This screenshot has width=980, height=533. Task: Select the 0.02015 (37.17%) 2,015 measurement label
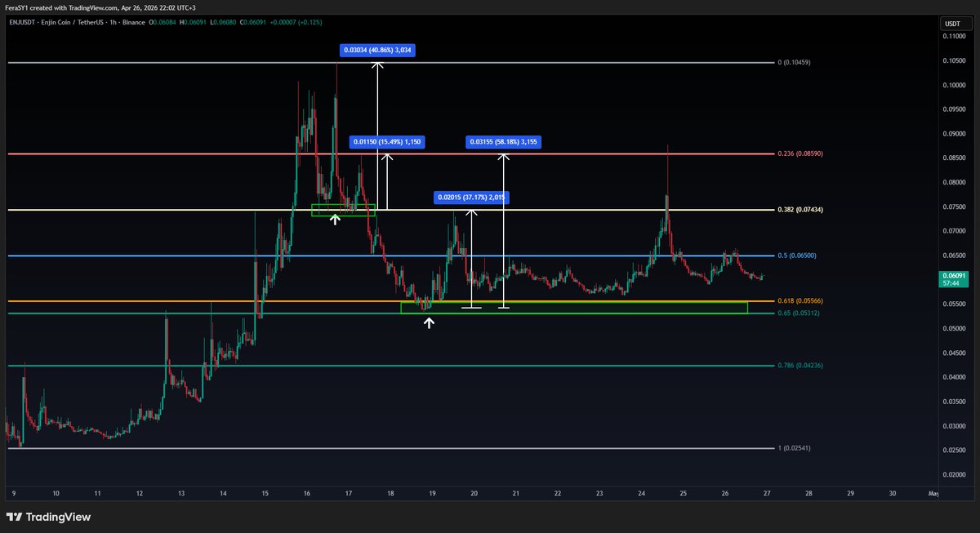point(471,197)
